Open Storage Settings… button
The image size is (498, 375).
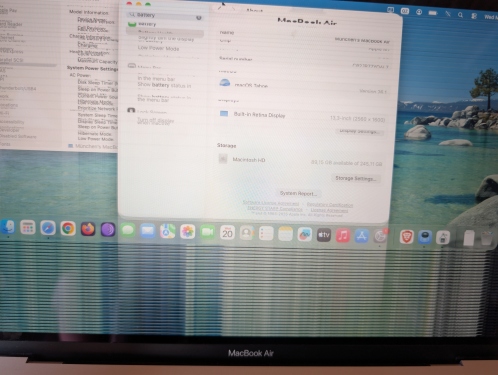point(356,178)
